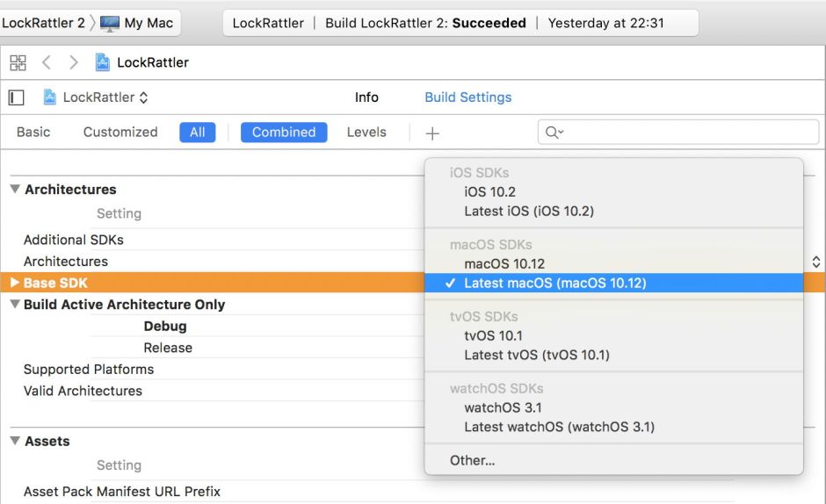Collapse Build Active Architecture Only triangle
Viewport: 826px width, 504px height.
(x=15, y=304)
